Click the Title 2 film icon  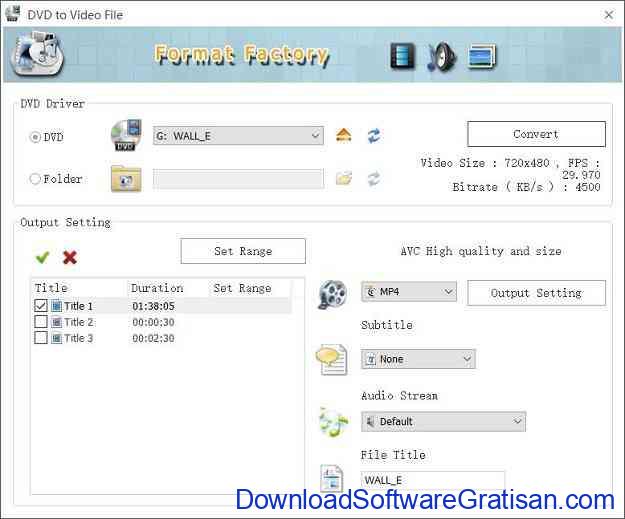pyautogui.click(x=57, y=322)
